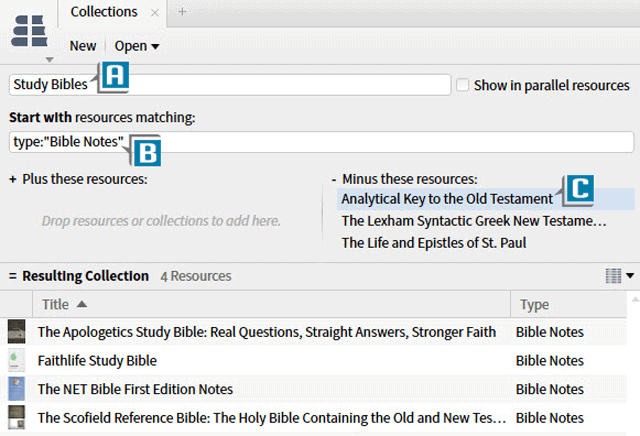Click the Apologetics Study Bible cover thumbnail
The height and width of the screenshot is (436, 640).
tap(16, 332)
